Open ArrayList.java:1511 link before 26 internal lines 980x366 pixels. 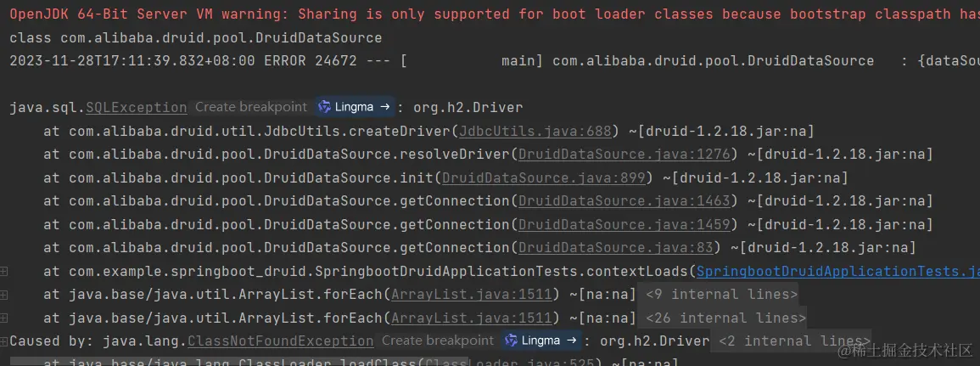point(472,318)
